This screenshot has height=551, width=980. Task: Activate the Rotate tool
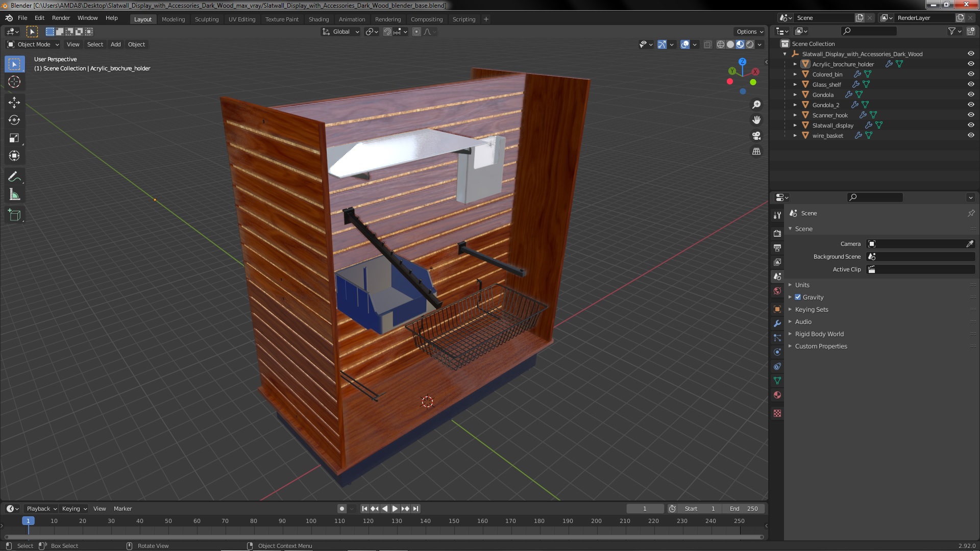coord(14,120)
